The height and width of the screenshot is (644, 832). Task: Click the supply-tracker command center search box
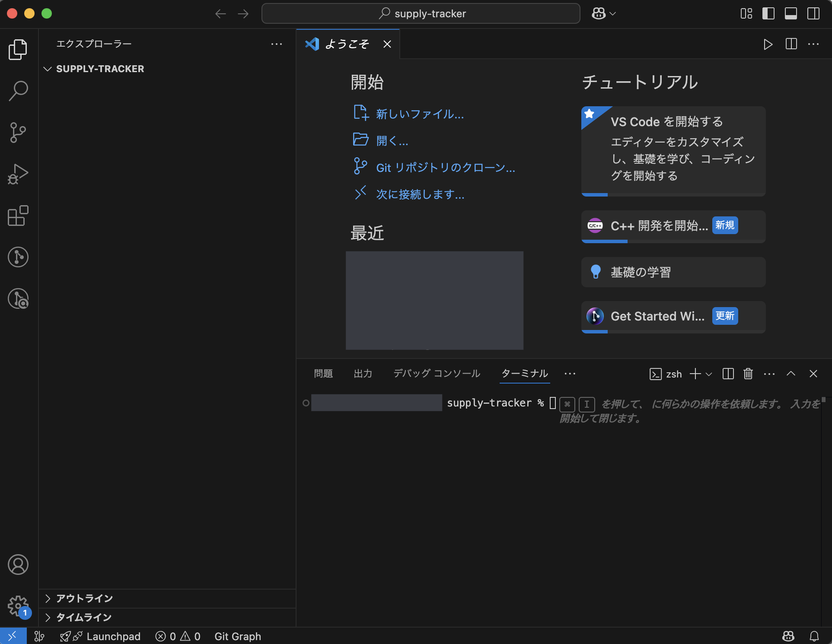pos(421,13)
